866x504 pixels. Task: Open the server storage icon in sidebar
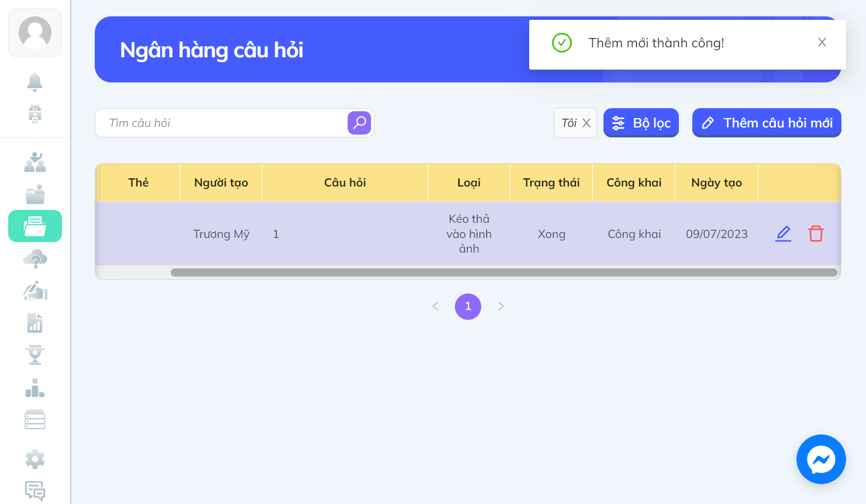click(35, 420)
